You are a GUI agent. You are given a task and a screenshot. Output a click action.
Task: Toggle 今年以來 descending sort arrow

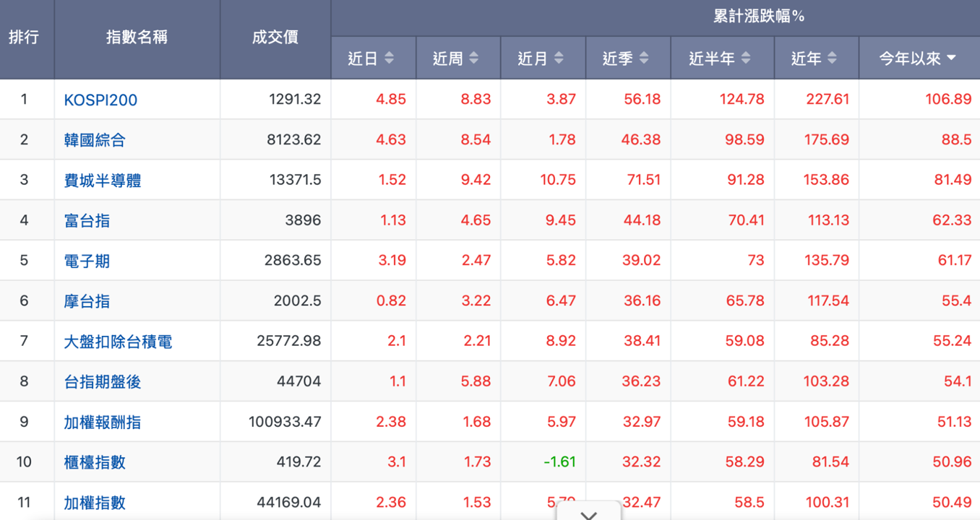click(x=951, y=58)
